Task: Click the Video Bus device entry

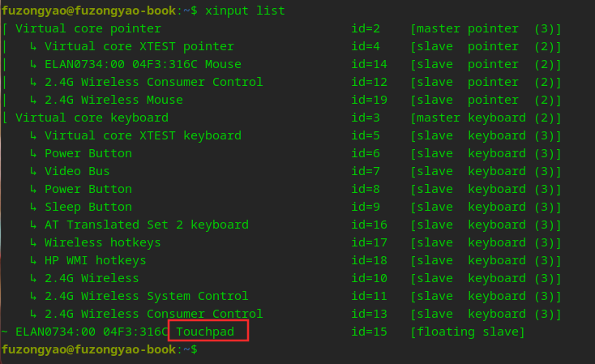Action: coord(77,171)
